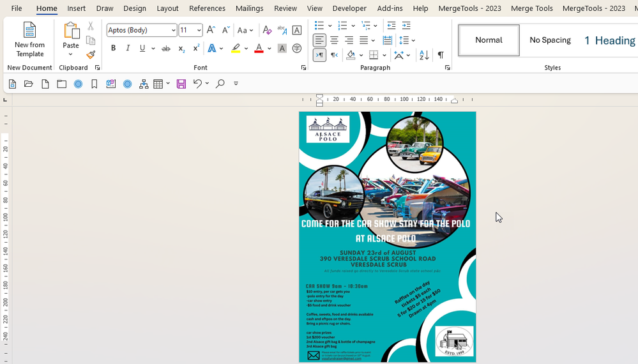The height and width of the screenshot is (364, 638).
Task: Click the Shading paint bucket icon
Action: pyautogui.click(x=351, y=55)
